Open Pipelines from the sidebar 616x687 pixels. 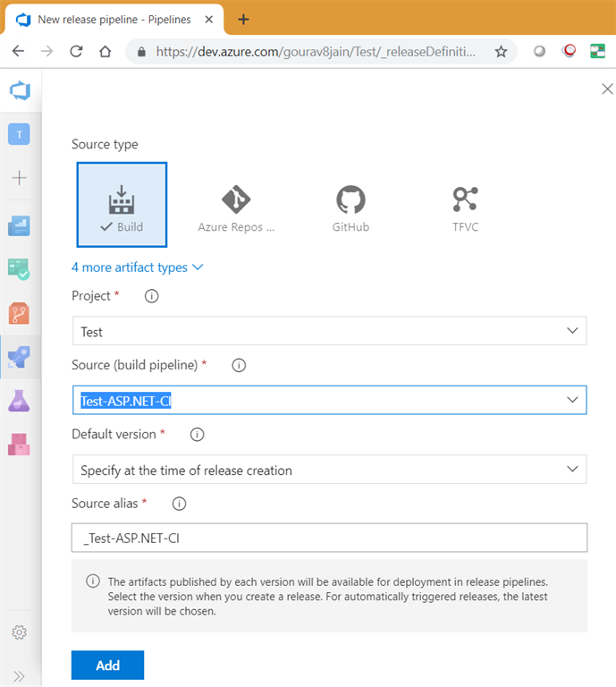[x=19, y=357]
